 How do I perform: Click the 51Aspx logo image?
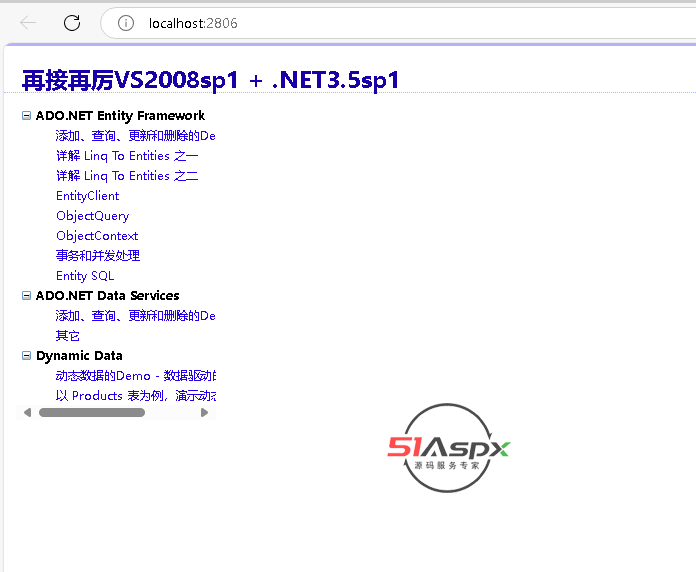[448, 448]
